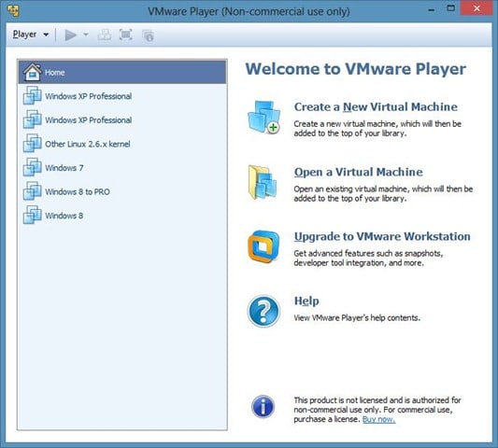This screenshot has height=448, width=498.
Task: Click the Buy now link
Action: [x=378, y=419]
